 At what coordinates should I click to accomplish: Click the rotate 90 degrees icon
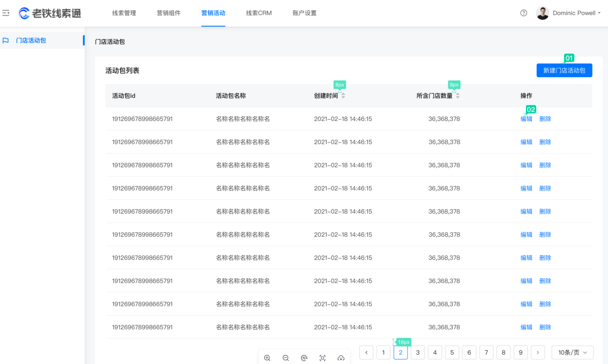(304, 358)
